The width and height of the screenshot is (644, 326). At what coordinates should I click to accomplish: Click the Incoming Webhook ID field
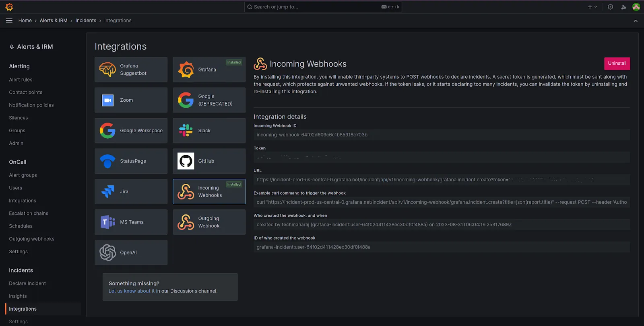pyautogui.click(x=442, y=135)
